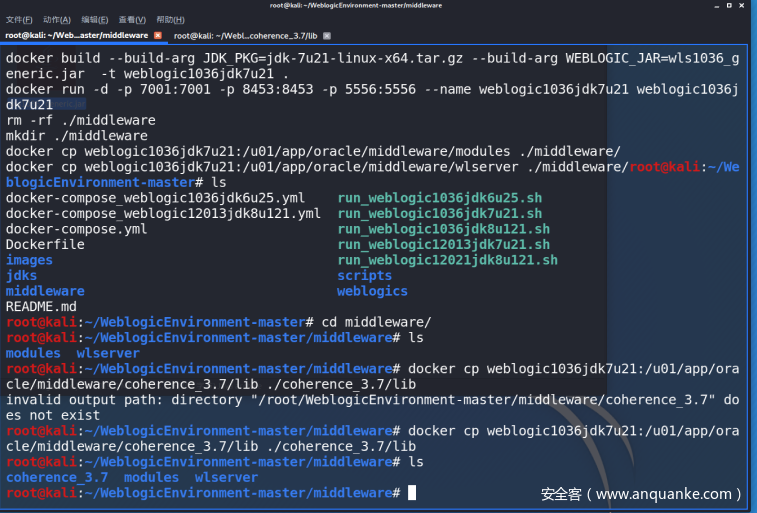Open the 查看(V) view menu
757x513 pixels.
132,19
